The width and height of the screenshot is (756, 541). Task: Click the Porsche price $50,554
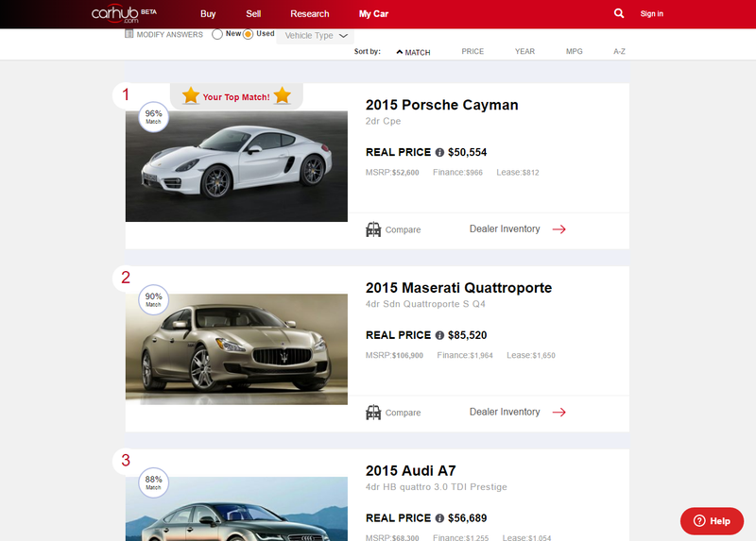pyautogui.click(x=467, y=152)
